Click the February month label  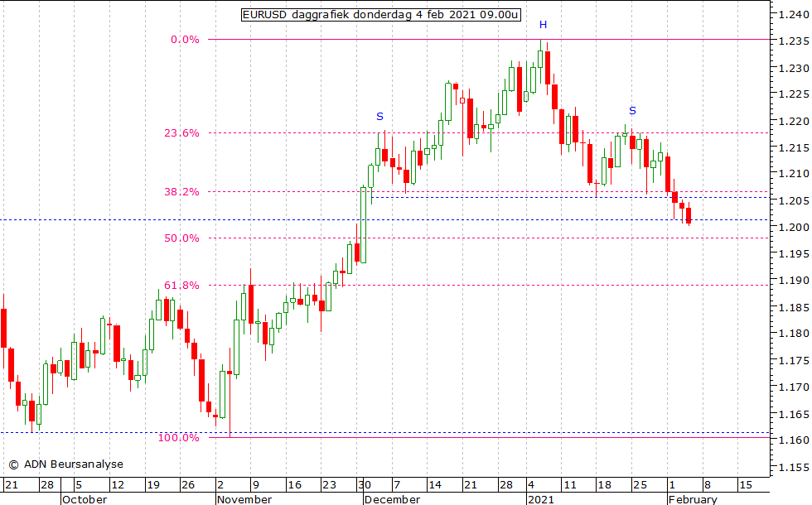(693, 499)
